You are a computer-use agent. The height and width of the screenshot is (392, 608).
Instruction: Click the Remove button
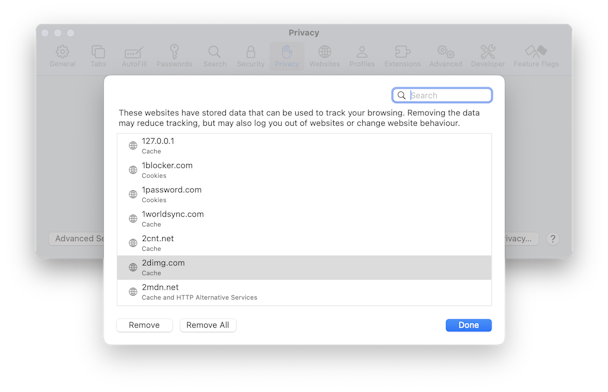click(144, 325)
